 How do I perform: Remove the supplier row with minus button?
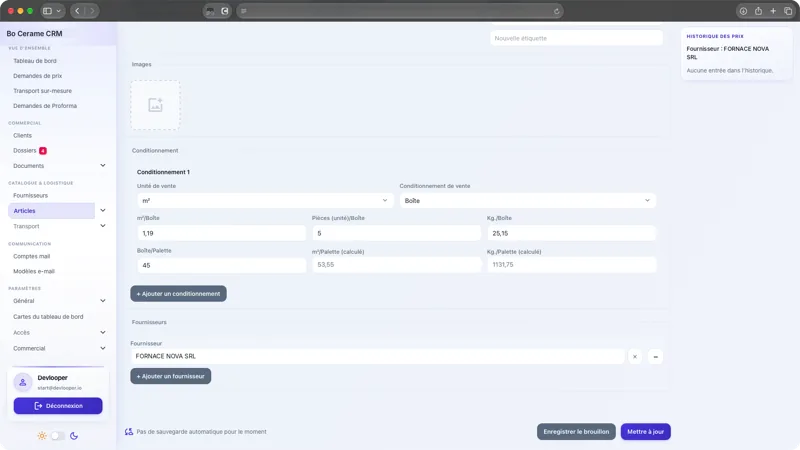[656, 357]
